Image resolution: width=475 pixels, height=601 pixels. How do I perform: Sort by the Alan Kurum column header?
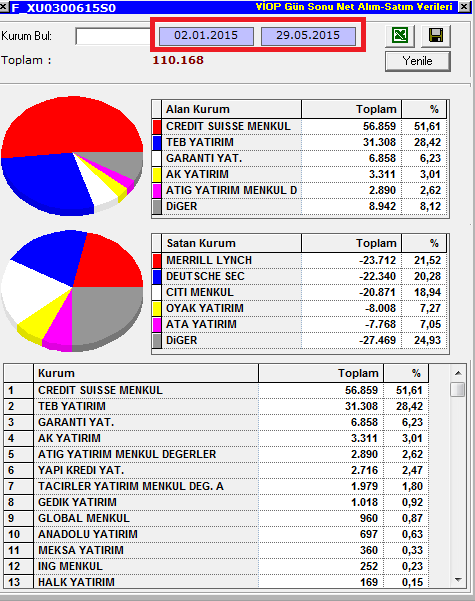[x=232, y=109]
